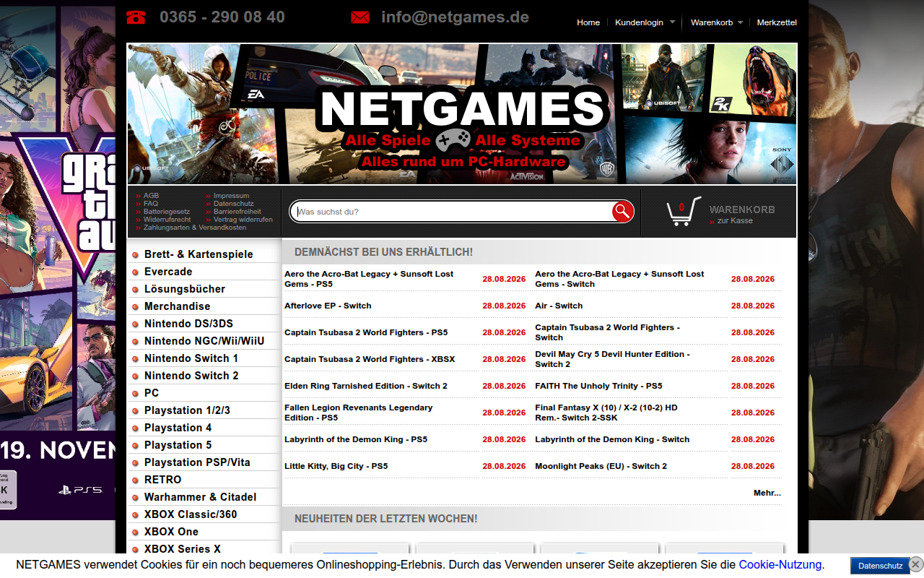Click the Datenschutz button in cookie bar
The width and height of the screenshot is (924, 578).
880,566
